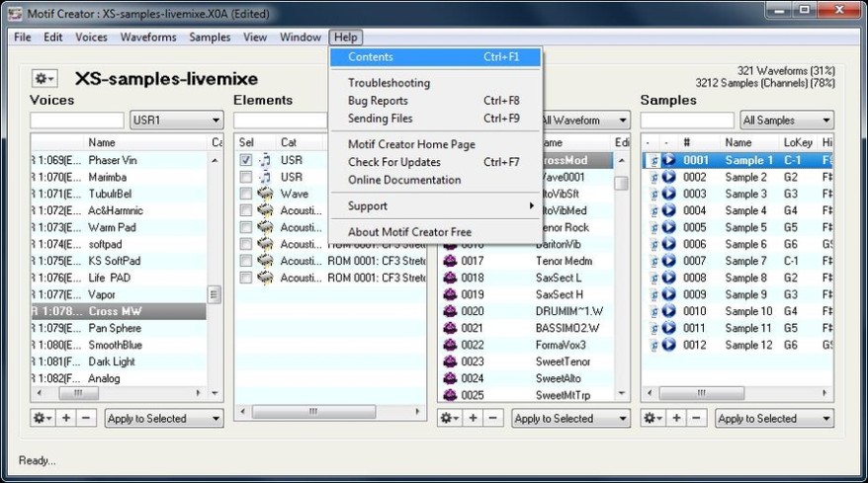Click the waveform icon of row 0017

pyautogui.click(x=450, y=261)
